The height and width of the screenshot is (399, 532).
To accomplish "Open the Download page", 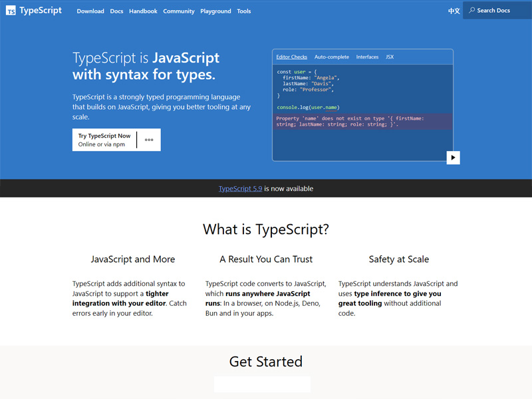I will click(x=90, y=11).
